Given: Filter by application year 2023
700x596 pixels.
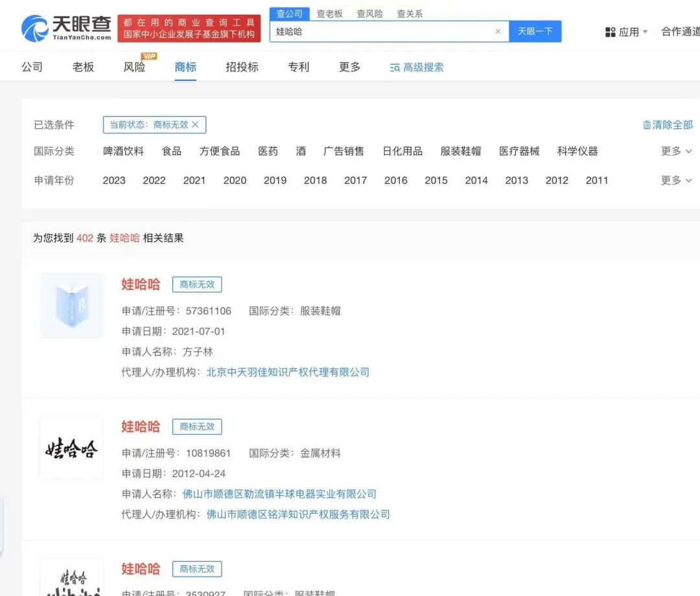Looking at the screenshot, I should tap(114, 180).
